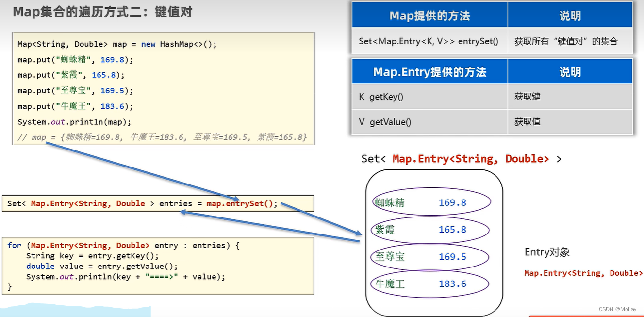Click the red "Map.Entry<String, Double>" text below Entry对象
The image size is (644, 317).
[x=583, y=273]
